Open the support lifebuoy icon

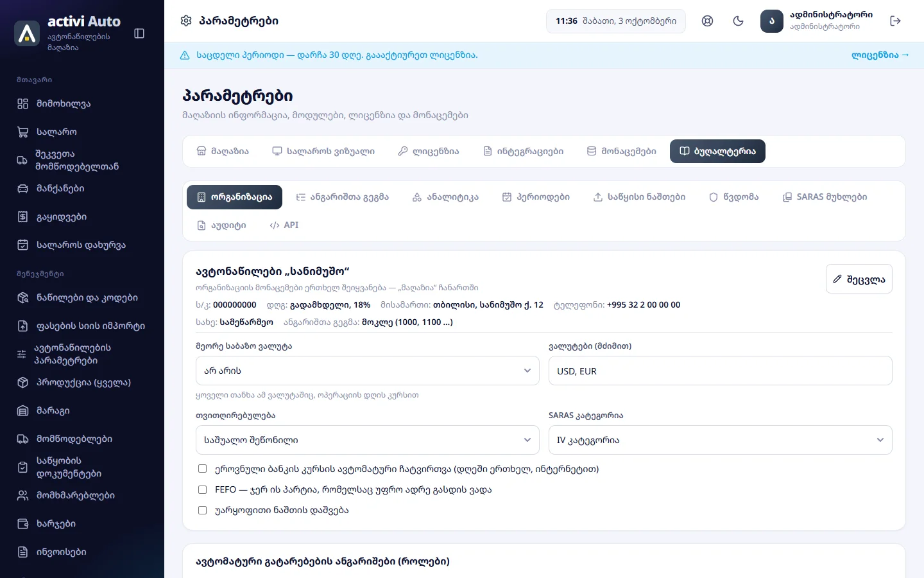(707, 21)
